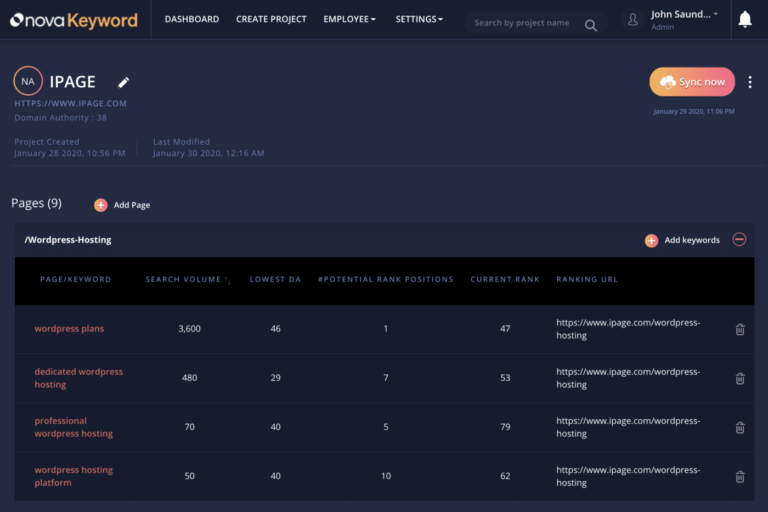Expand the Settings dropdown menu
This screenshot has width=768, height=512.
419,19
